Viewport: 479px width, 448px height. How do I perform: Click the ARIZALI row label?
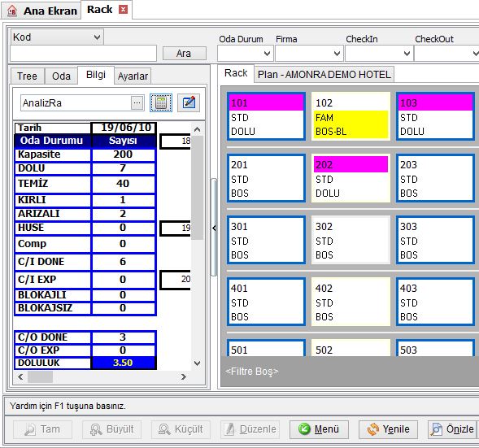click(x=53, y=214)
